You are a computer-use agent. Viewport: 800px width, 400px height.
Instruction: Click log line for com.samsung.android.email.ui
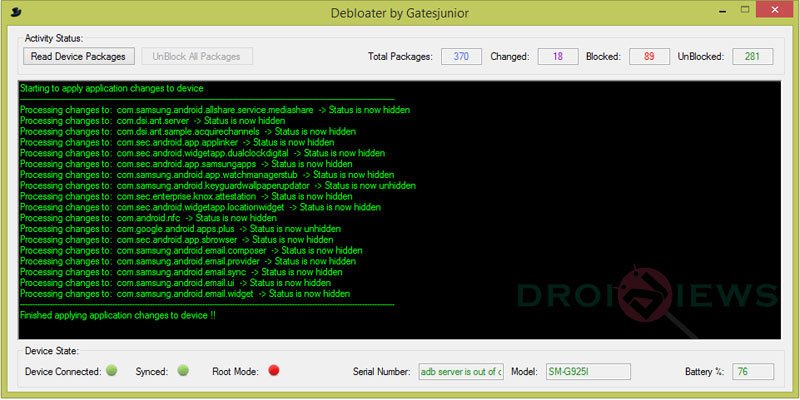[176, 283]
